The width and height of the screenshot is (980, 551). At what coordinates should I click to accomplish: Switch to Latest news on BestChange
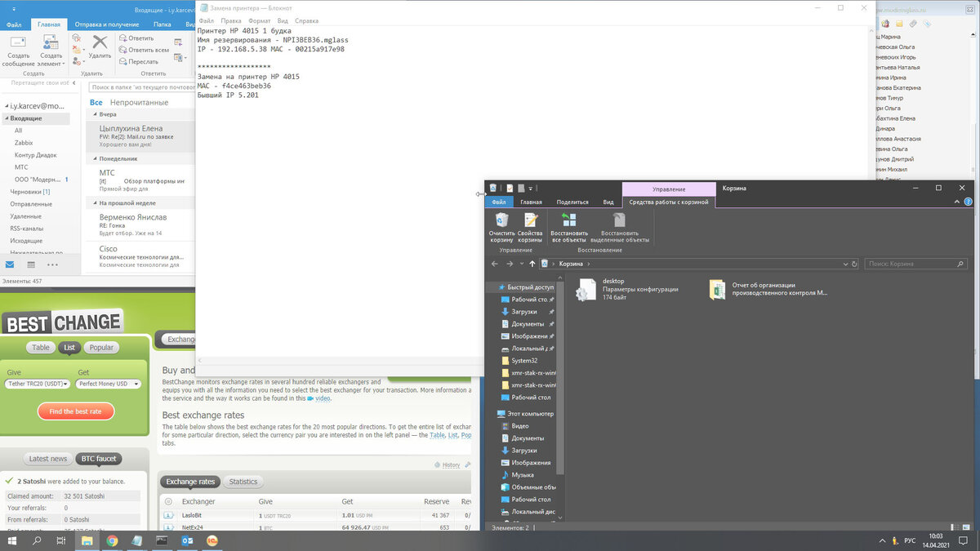(x=48, y=459)
